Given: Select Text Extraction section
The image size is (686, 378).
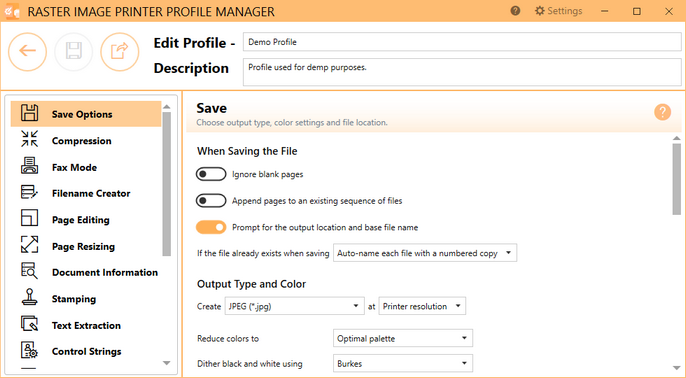Looking at the screenshot, I should [86, 325].
